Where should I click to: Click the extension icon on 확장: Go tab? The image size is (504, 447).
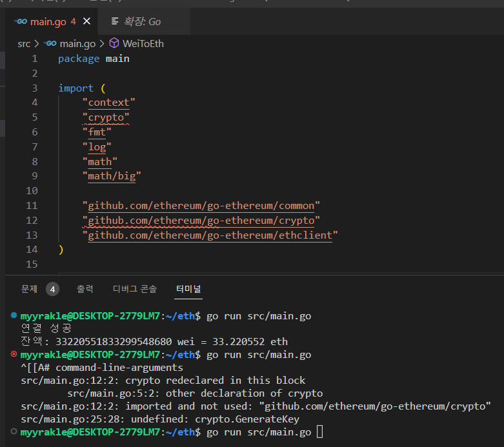pyautogui.click(x=115, y=21)
